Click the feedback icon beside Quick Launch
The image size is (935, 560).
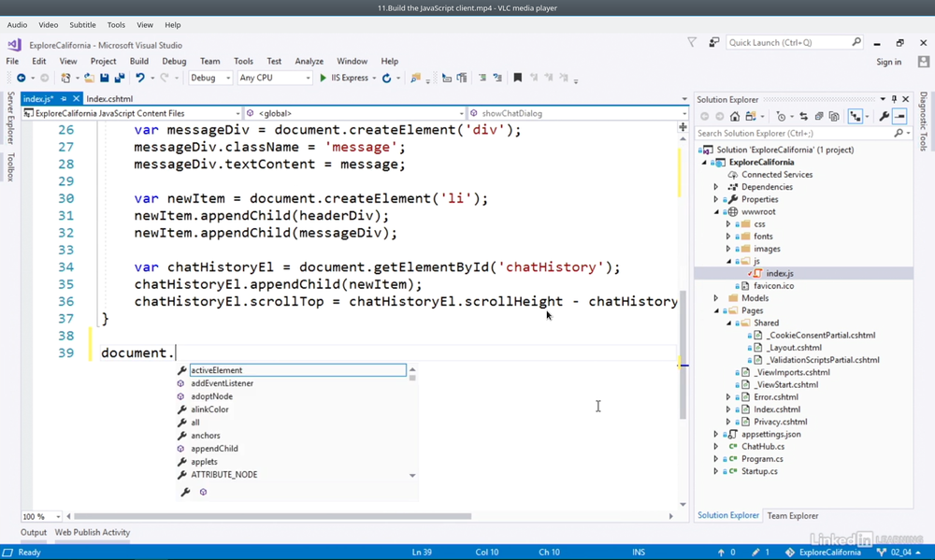(713, 42)
